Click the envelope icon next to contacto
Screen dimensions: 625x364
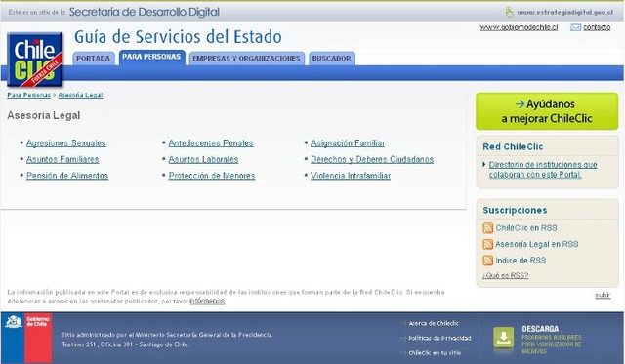(x=575, y=27)
